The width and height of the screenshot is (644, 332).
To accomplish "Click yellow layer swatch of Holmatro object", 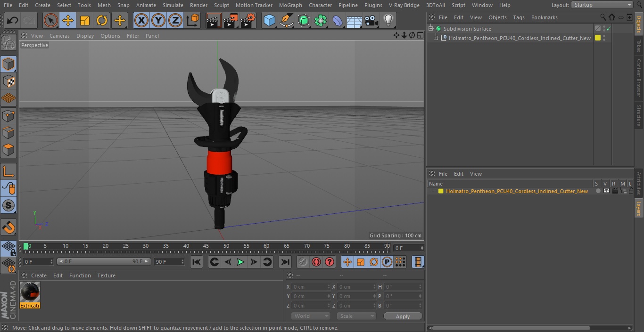I will coord(598,38).
